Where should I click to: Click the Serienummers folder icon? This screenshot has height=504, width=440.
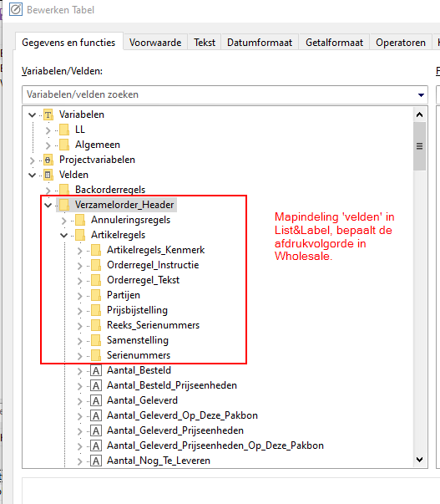(96, 355)
